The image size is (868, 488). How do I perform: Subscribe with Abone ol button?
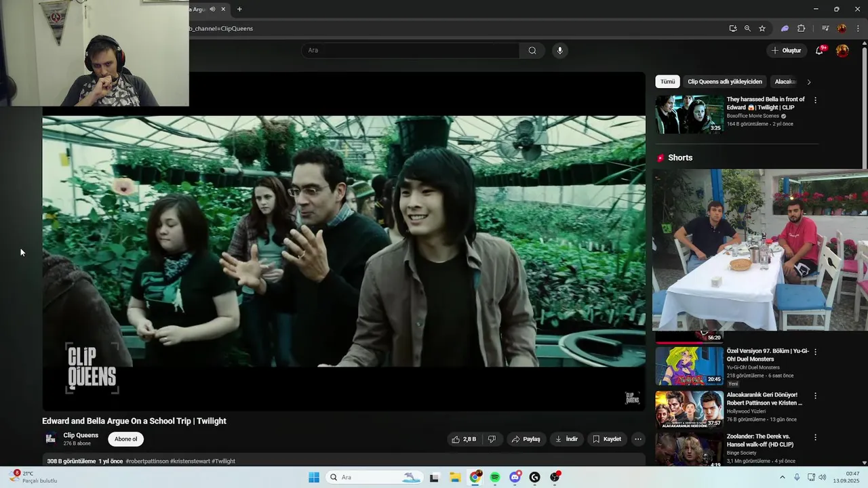(125, 439)
